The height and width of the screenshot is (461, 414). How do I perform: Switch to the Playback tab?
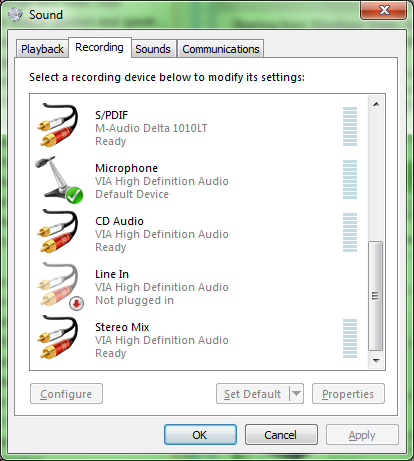point(42,49)
